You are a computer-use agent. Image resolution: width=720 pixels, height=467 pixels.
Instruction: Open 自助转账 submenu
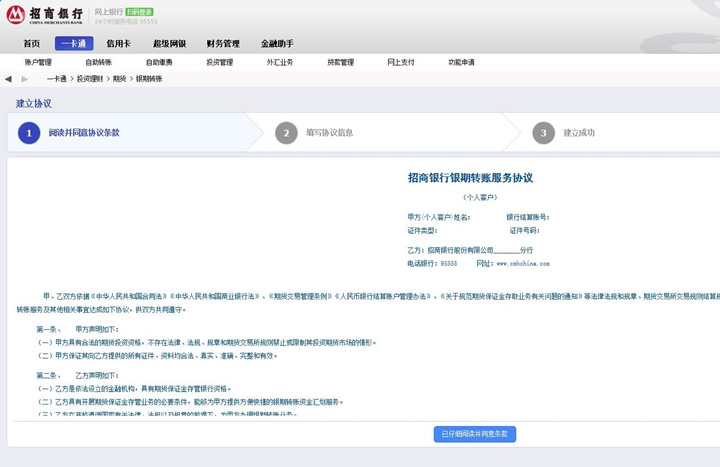pyautogui.click(x=99, y=62)
